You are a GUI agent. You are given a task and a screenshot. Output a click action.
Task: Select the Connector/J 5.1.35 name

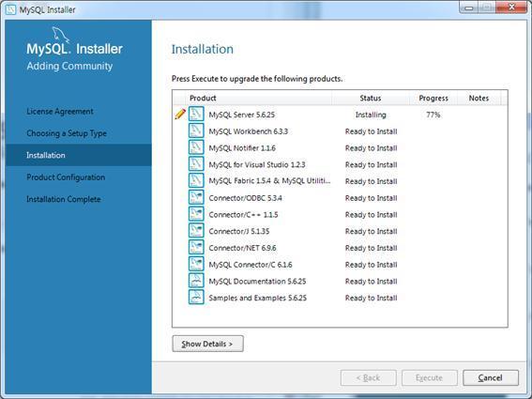[x=239, y=231]
